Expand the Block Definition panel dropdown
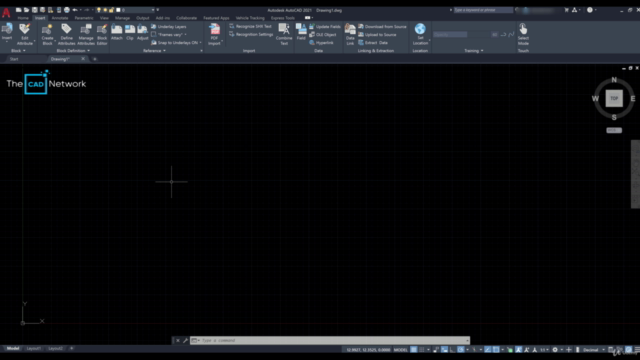 point(73,51)
